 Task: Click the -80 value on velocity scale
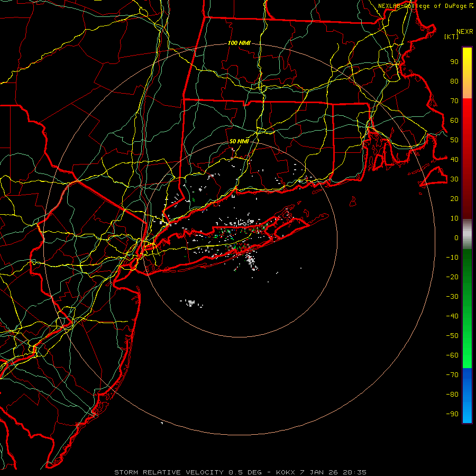click(x=452, y=395)
